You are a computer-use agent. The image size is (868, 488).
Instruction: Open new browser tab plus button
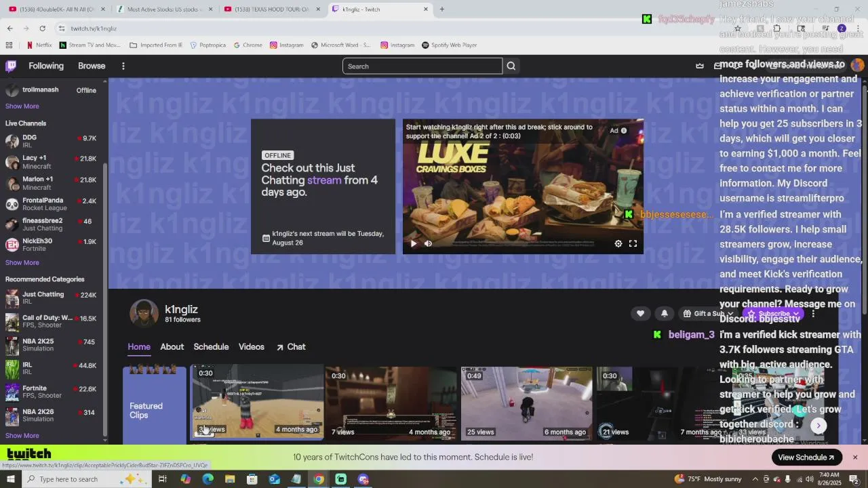tap(442, 9)
